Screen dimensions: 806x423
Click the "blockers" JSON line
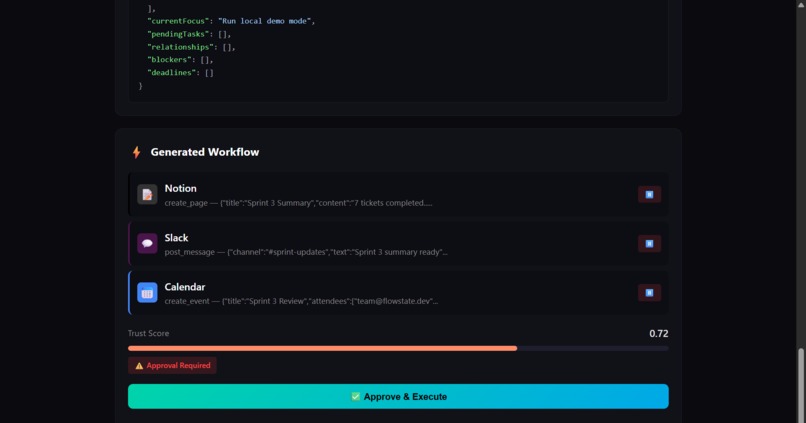coord(180,60)
